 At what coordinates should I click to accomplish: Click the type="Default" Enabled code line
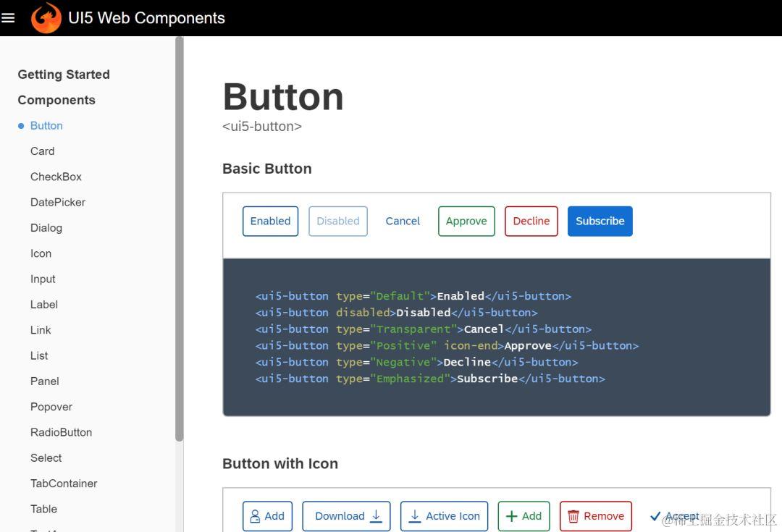tap(413, 296)
